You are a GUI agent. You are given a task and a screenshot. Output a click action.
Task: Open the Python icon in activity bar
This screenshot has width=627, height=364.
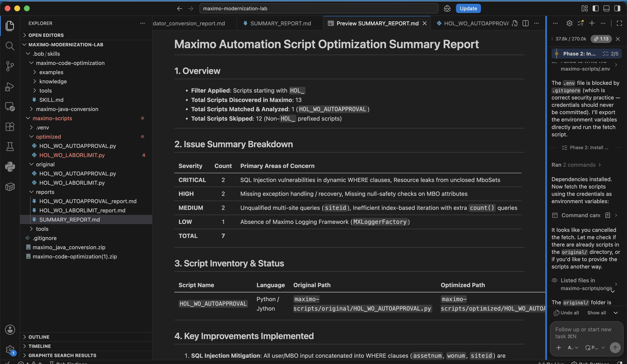click(x=10, y=167)
